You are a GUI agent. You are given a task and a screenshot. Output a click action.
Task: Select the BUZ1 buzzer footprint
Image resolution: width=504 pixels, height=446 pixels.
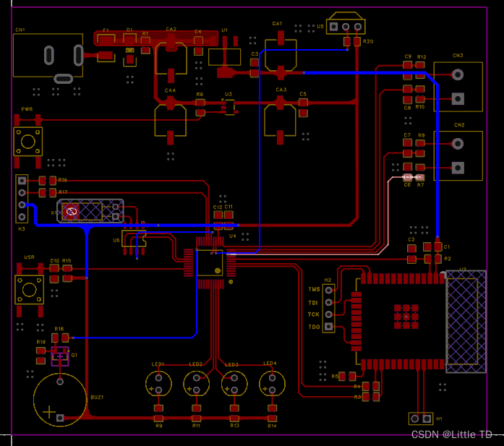60,400
